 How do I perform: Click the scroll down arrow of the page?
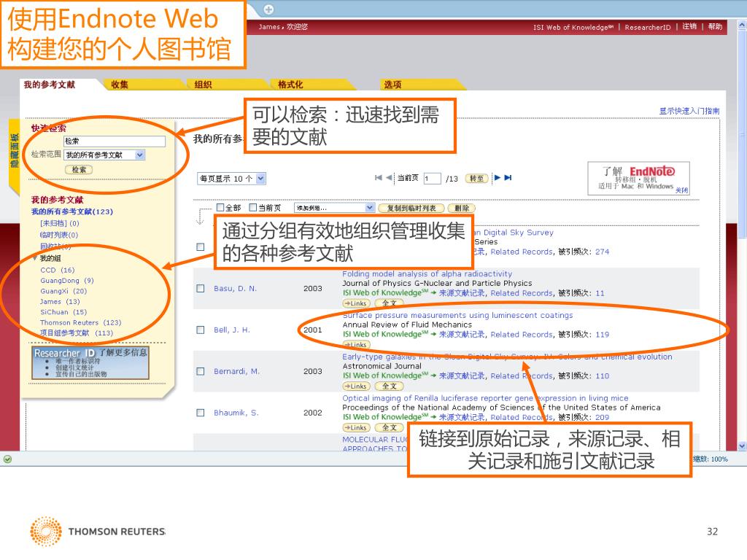(x=742, y=446)
